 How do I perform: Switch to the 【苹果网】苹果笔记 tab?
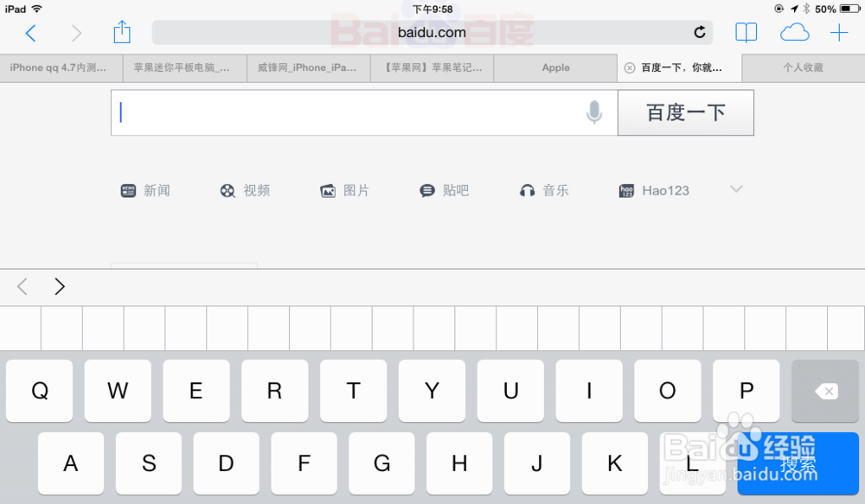[432, 68]
